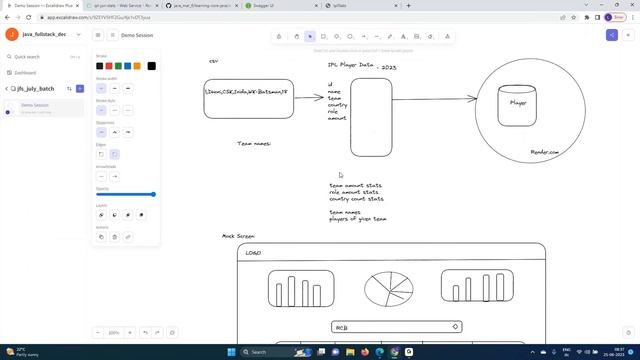The image size is (640, 360).
Task: Go back from jfs_july_batch collection
Action: click(7, 89)
